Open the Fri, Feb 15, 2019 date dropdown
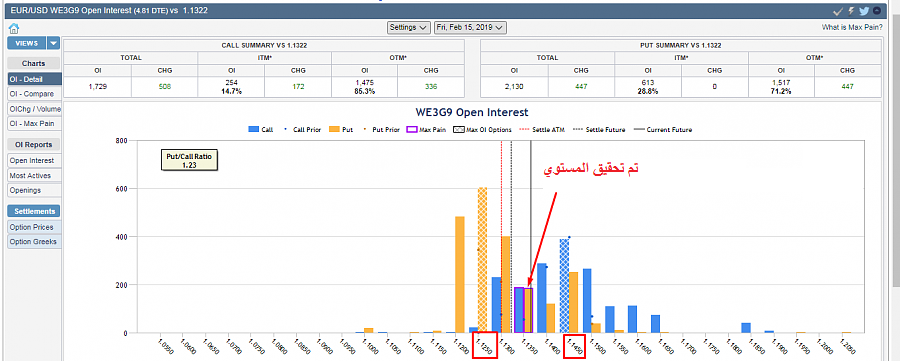This screenshot has height=361, width=900. tap(470, 27)
